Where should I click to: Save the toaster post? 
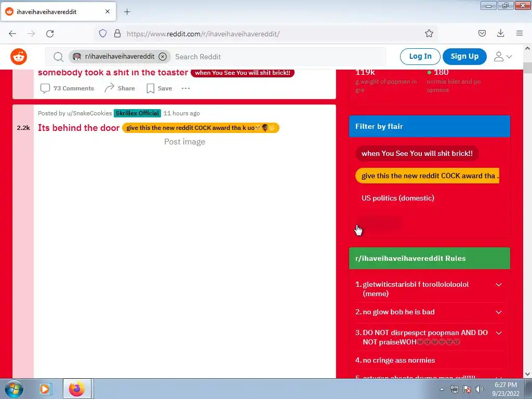159,88
